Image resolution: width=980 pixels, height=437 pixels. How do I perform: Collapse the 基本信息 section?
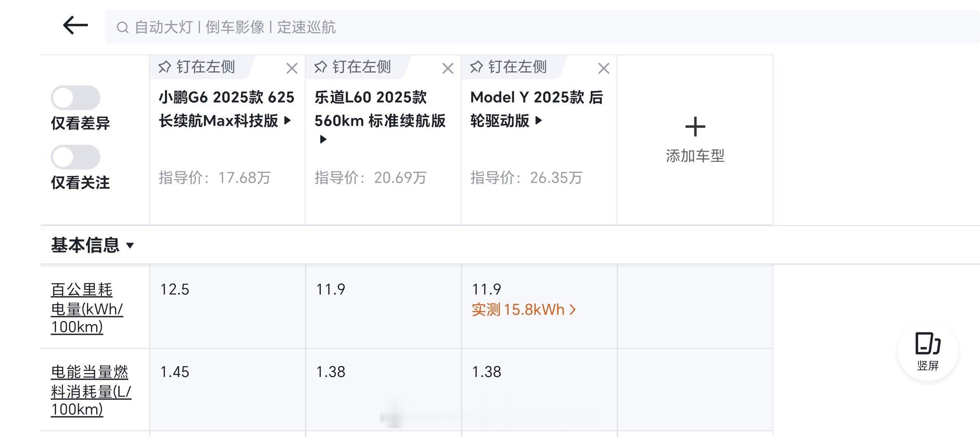[x=93, y=245]
